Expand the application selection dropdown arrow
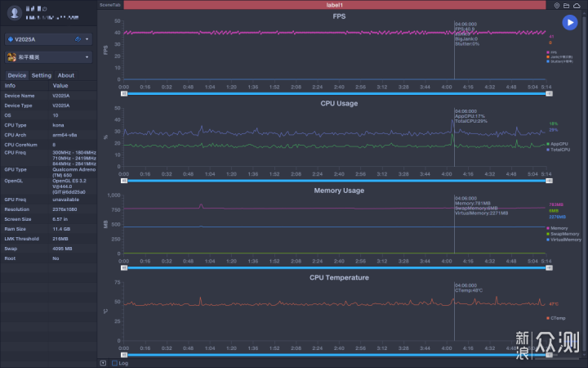588x368 pixels. tap(87, 57)
